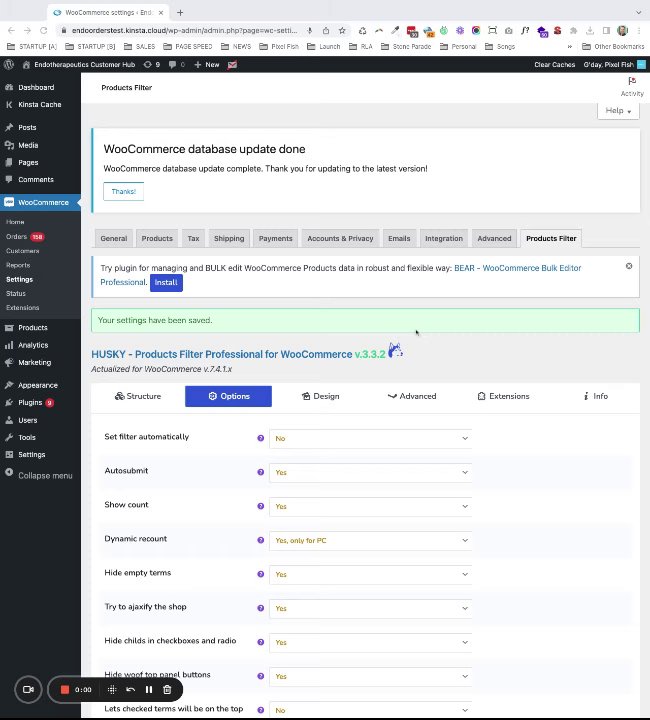The image size is (650, 720).
Task: Bookmark this page with the star icon
Action: 342,31
